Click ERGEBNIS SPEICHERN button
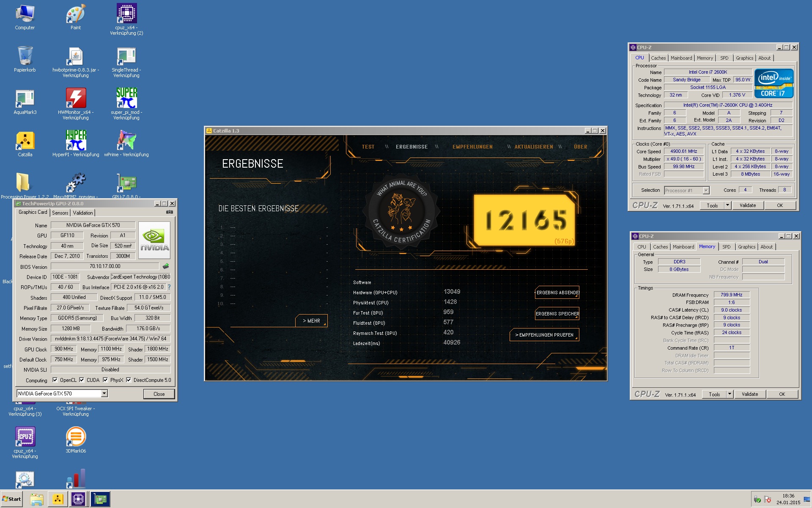Viewport: 812px width, 508px height. coord(557,314)
